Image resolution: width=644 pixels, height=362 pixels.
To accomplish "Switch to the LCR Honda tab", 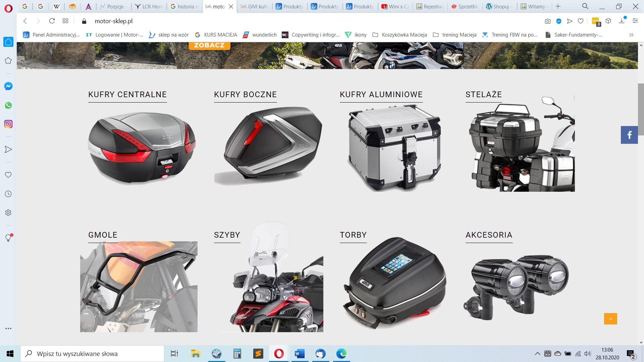I will [149, 6].
